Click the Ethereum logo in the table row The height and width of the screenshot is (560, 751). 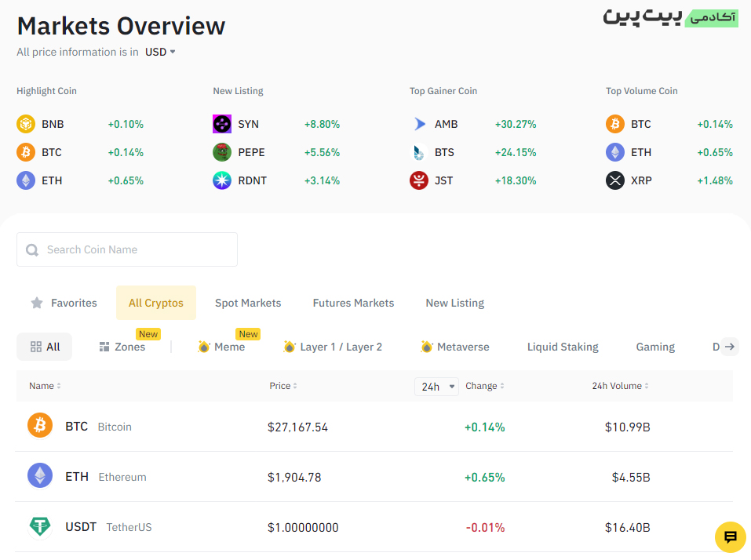[40, 475]
